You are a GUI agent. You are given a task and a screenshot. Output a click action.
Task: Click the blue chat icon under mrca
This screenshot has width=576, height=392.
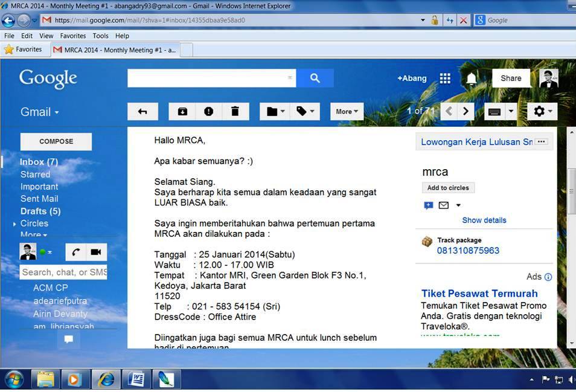428,205
